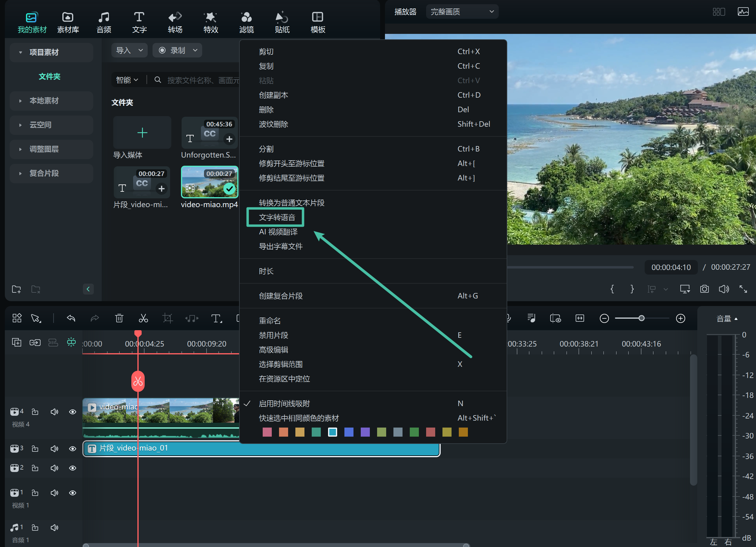The width and height of the screenshot is (756, 547).
Task: Toggle eye icon on 视频3 track
Action: (72, 448)
